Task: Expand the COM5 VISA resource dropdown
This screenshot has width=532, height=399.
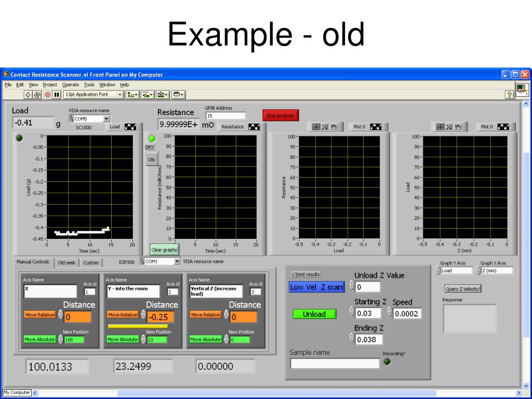Action: click(107, 119)
